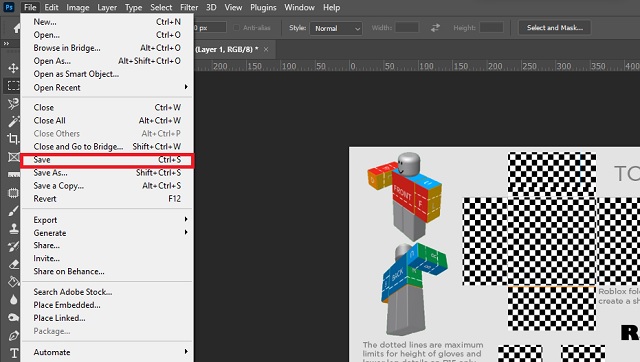Open the Plugins menu
640x362 pixels.
[263, 7]
